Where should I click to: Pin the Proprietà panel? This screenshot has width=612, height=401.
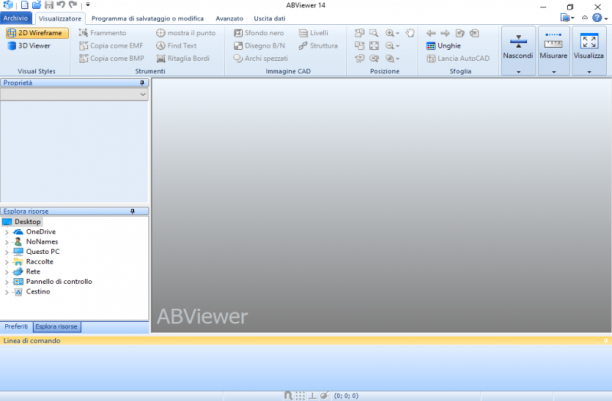pos(142,83)
